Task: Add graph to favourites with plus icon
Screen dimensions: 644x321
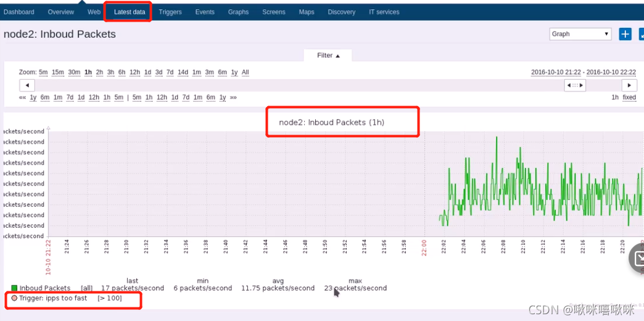Action: [x=625, y=34]
